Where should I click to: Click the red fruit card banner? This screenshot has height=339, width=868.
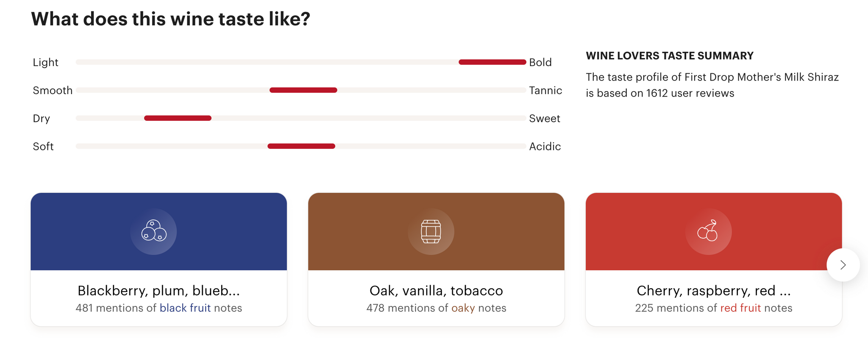[x=714, y=231]
